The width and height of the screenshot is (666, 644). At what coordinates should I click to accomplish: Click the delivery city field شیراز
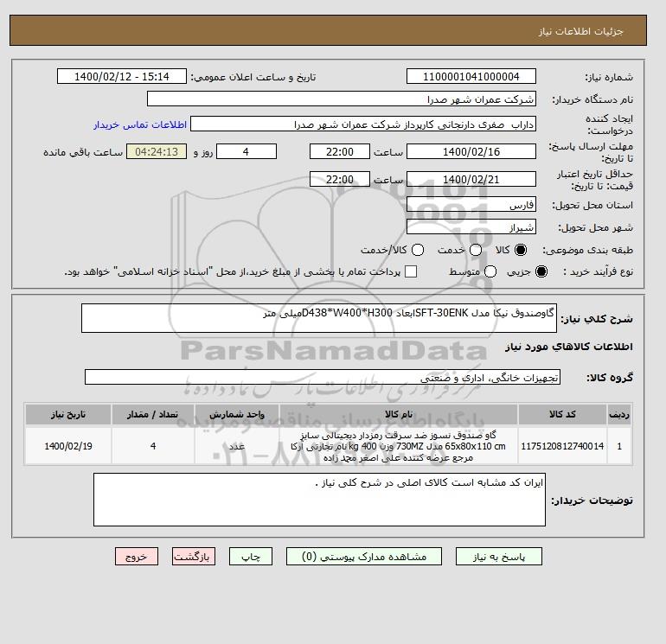point(471,227)
